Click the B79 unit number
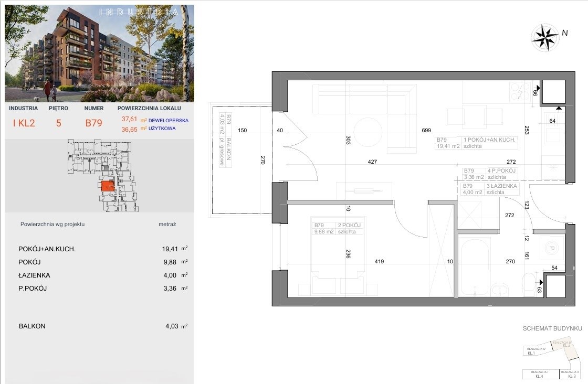Screen dimensions: 588x384 pos(93,123)
